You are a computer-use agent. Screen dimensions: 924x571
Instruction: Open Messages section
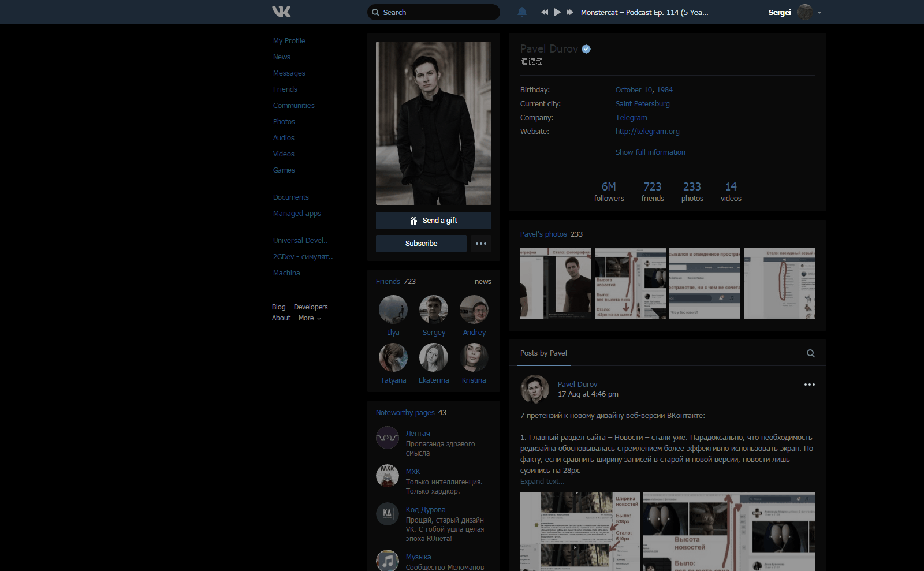click(x=289, y=73)
